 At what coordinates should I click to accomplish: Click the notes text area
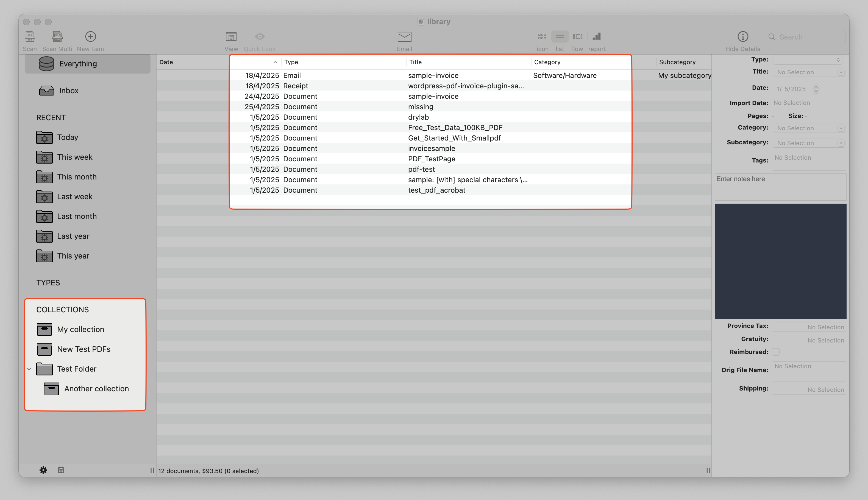point(780,187)
